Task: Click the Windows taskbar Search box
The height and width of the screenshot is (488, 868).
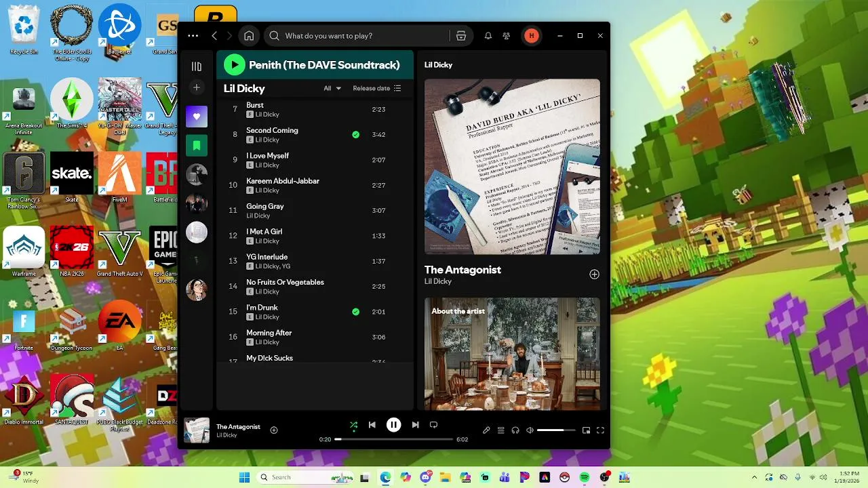Action: pos(305,477)
